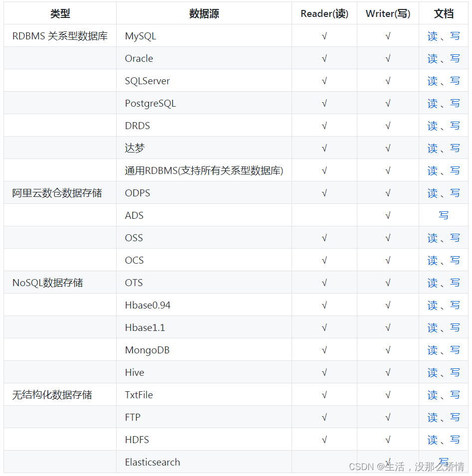Select the 文档 column header
The width and height of the screenshot is (472, 476).
(x=444, y=13)
